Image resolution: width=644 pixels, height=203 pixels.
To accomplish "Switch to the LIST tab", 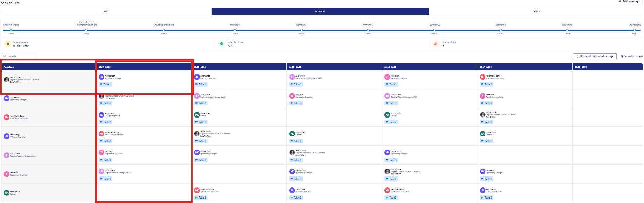I will click(106, 11).
